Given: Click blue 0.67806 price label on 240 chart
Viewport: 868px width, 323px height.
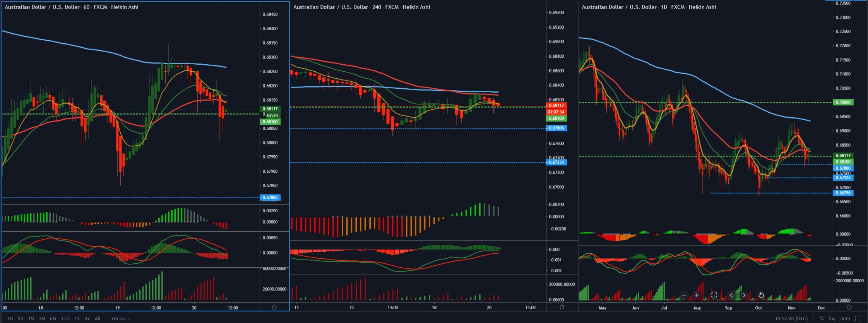Looking at the screenshot, I should pyautogui.click(x=556, y=128).
